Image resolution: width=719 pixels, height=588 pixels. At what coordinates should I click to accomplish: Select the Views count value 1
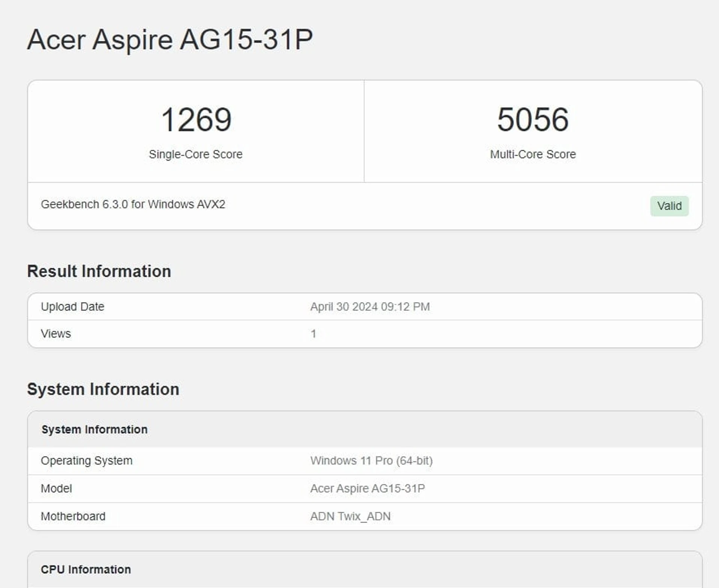coord(313,334)
